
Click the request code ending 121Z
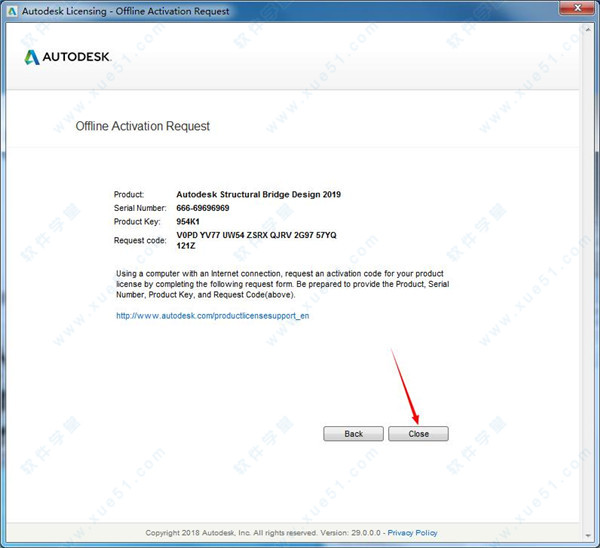pyautogui.click(x=186, y=245)
